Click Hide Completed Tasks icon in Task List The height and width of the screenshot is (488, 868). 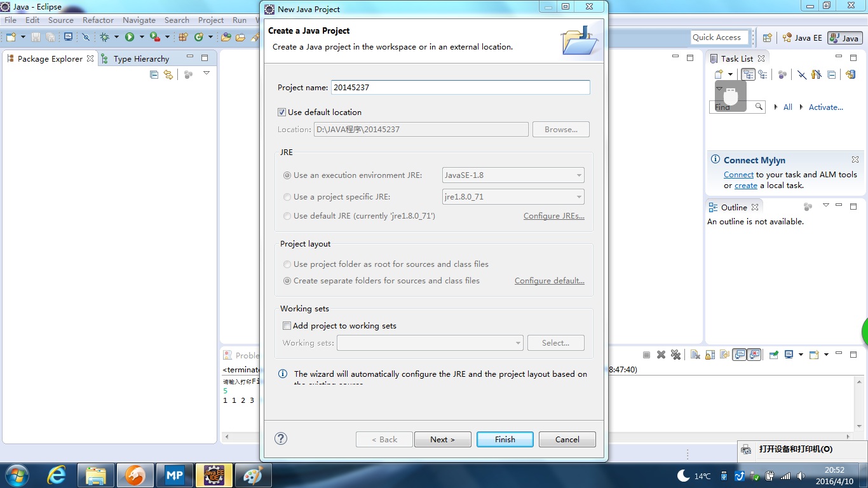point(802,74)
